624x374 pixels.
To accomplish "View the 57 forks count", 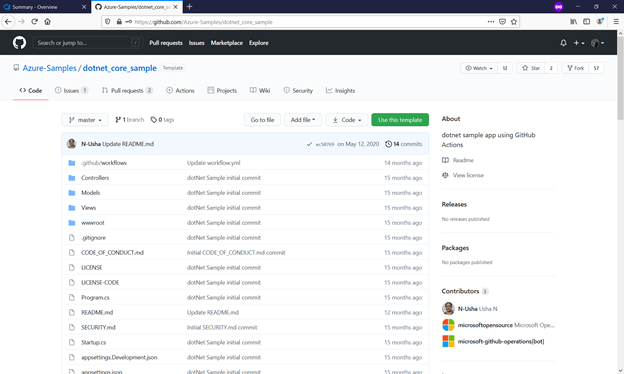I will pyautogui.click(x=596, y=68).
